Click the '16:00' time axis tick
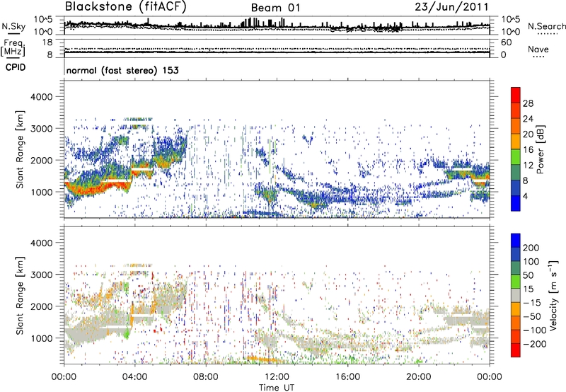566x392 pixels. coord(347,377)
